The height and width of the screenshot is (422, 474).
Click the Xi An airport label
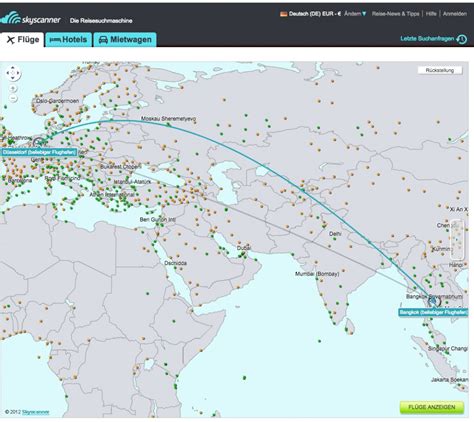tap(459, 209)
